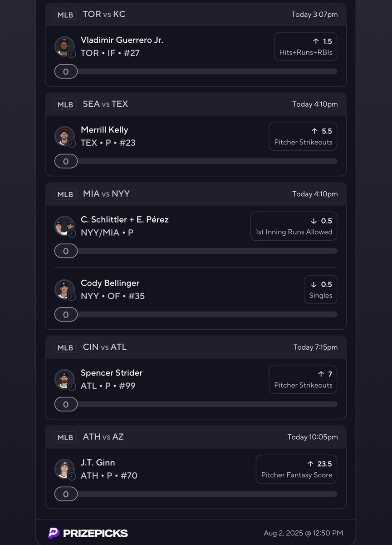The width and height of the screenshot is (392, 545).
Task: Open J.T. Ginn's player headshot
Action: tap(64, 469)
